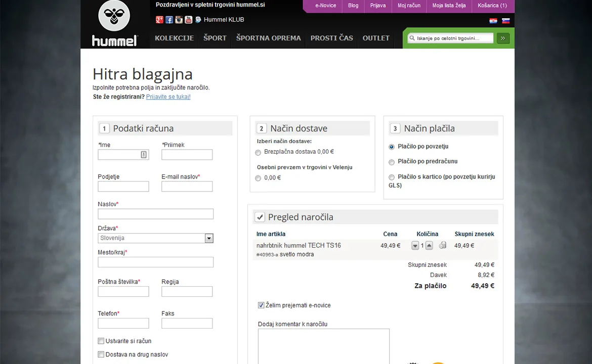Screen dimensions: 592x364
Task: Select Brezplačna dostava 0,00 € option
Action: point(258,152)
